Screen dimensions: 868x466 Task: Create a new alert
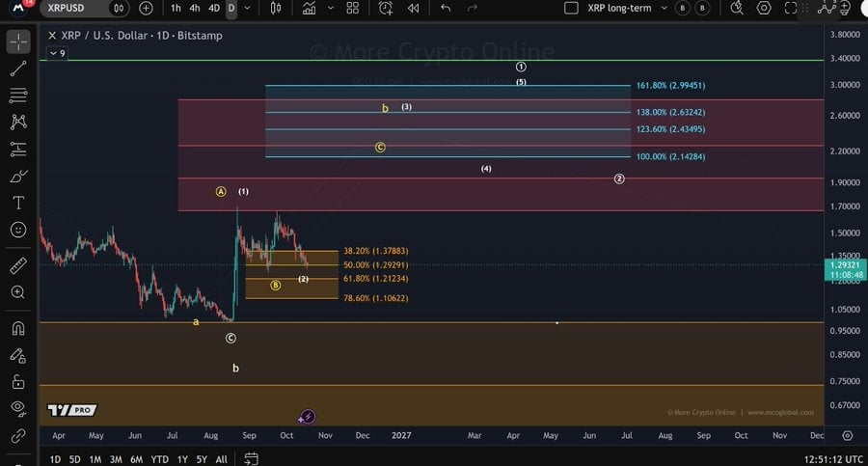coord(385,9)
